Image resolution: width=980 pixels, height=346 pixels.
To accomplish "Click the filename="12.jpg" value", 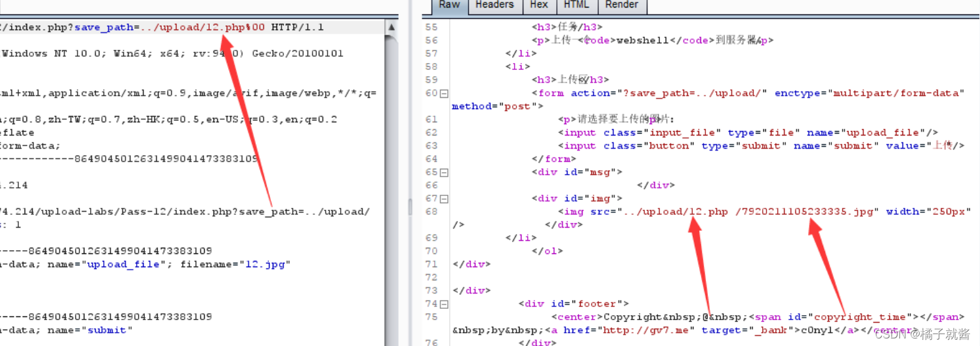I will point(236,264).
